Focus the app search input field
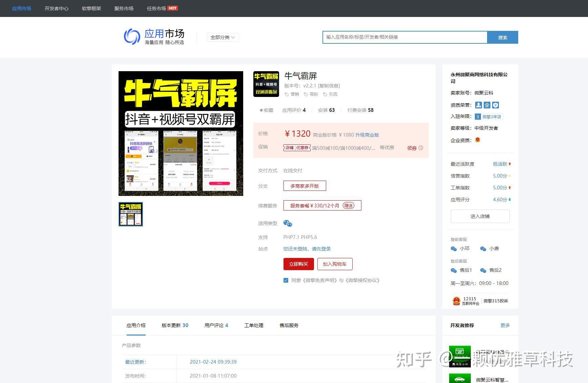This screenshot has height=383, width=588. tap(405, 37)
